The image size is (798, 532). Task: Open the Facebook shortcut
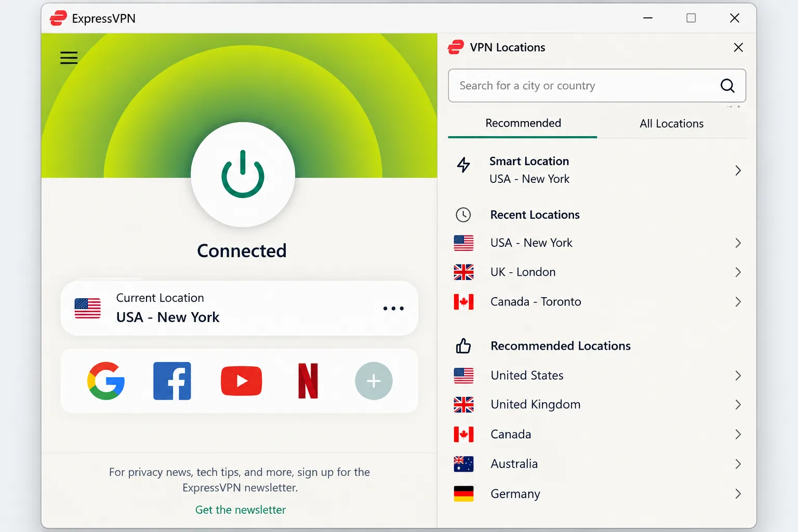[172, 381]
